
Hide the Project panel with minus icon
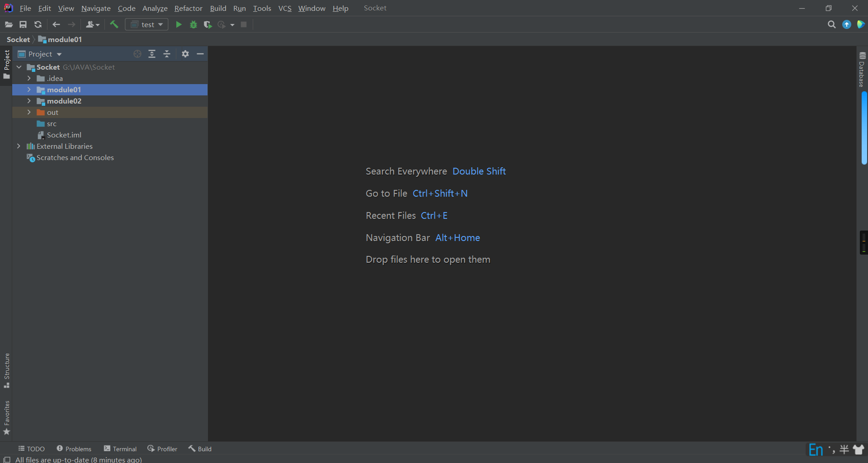pos(200,54)
